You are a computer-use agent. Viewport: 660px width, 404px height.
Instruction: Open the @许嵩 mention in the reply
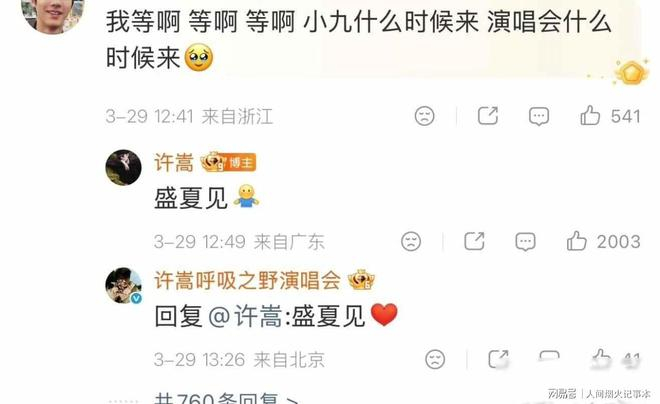245,316
